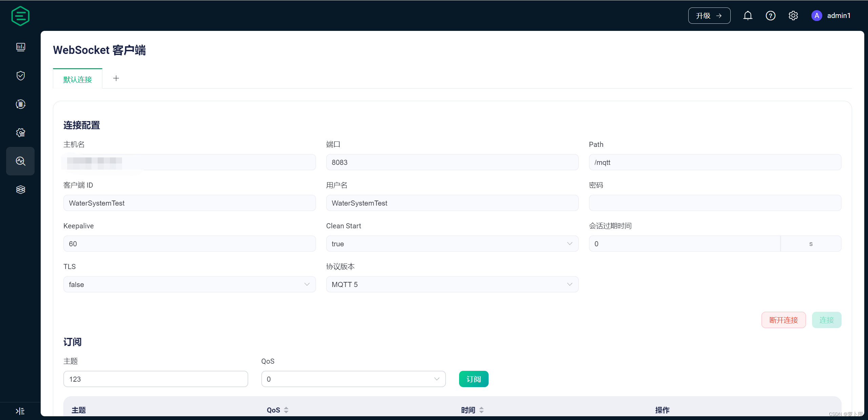Focus the 客户端 ID input field
This screenshot has height=420, width=868.
pyautogui.click(x=190, y=203)
